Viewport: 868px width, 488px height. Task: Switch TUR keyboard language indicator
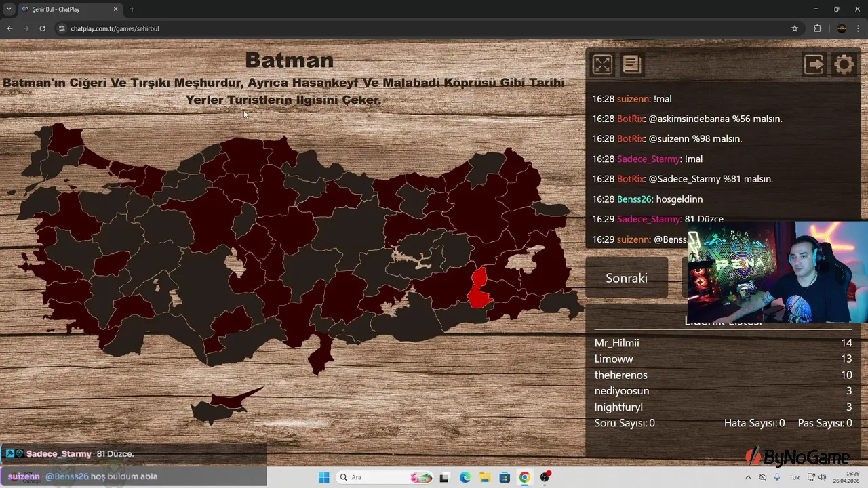[x=794, y=477]
